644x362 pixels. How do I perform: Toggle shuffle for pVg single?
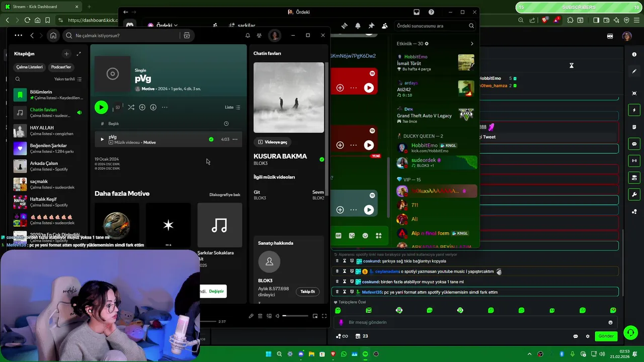[x=131, y=107]
